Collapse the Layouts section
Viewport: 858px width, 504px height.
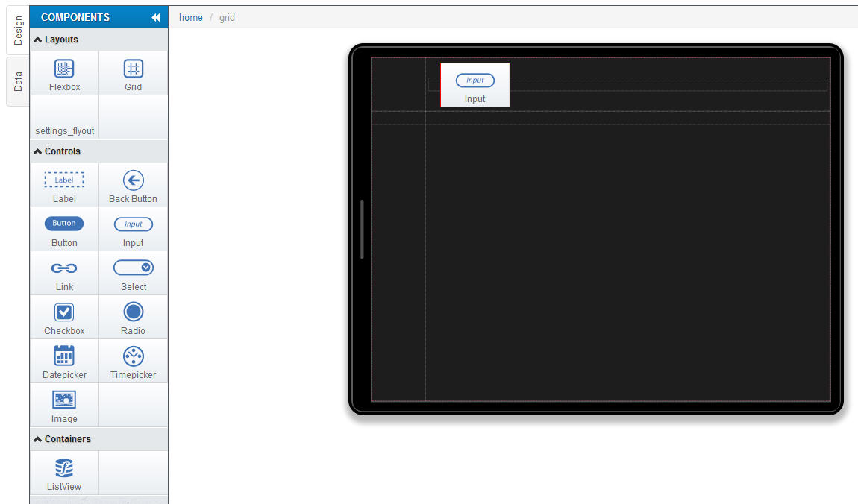[57, 40]
